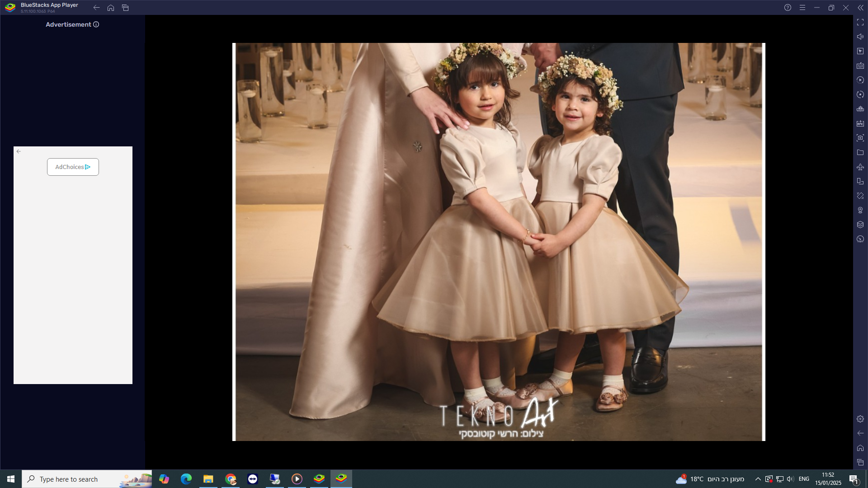Image resolution: width=868 pixels, height=488 pixels.
Task: Click the AdChoices button
Action: coord(73,167)
